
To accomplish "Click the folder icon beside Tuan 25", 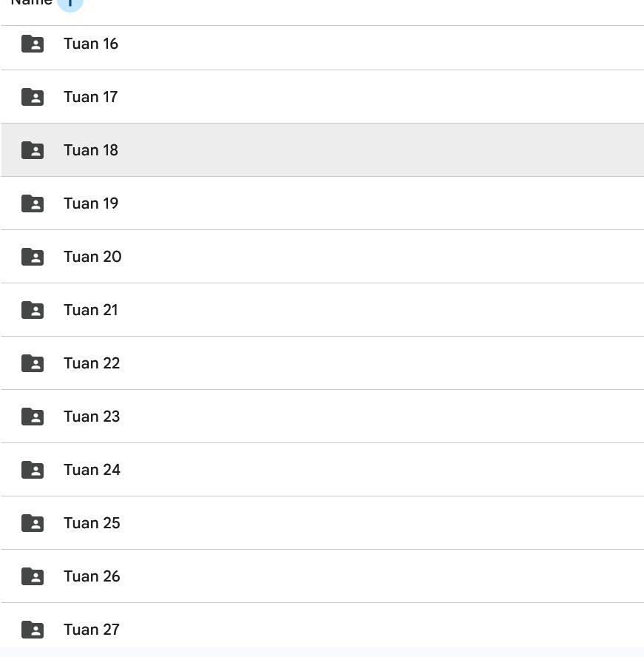I will 33,524.
